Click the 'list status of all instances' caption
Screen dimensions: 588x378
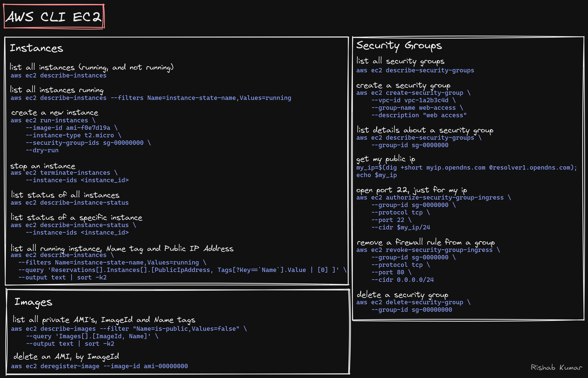click(65, 195)
